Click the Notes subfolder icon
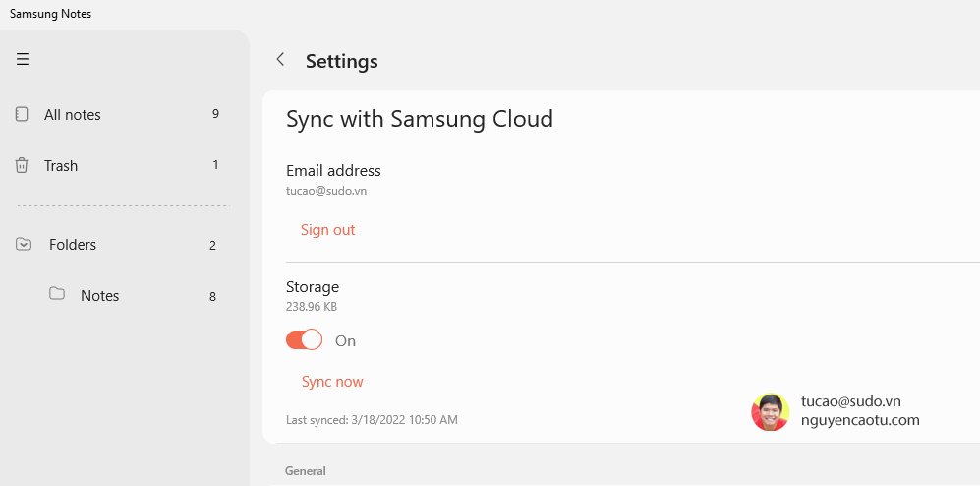980x486 pixels. [x=57, y=295]
